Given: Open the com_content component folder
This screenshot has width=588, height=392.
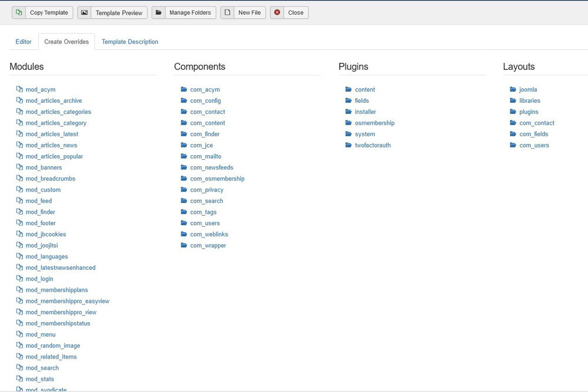Looking at the screenshot, I should tap(207, 123).
